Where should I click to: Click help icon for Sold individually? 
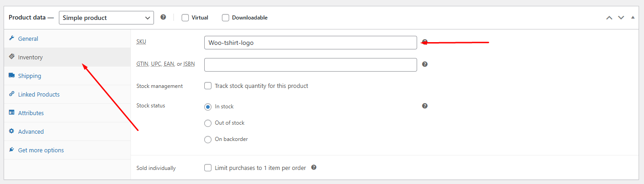[314, 167]
